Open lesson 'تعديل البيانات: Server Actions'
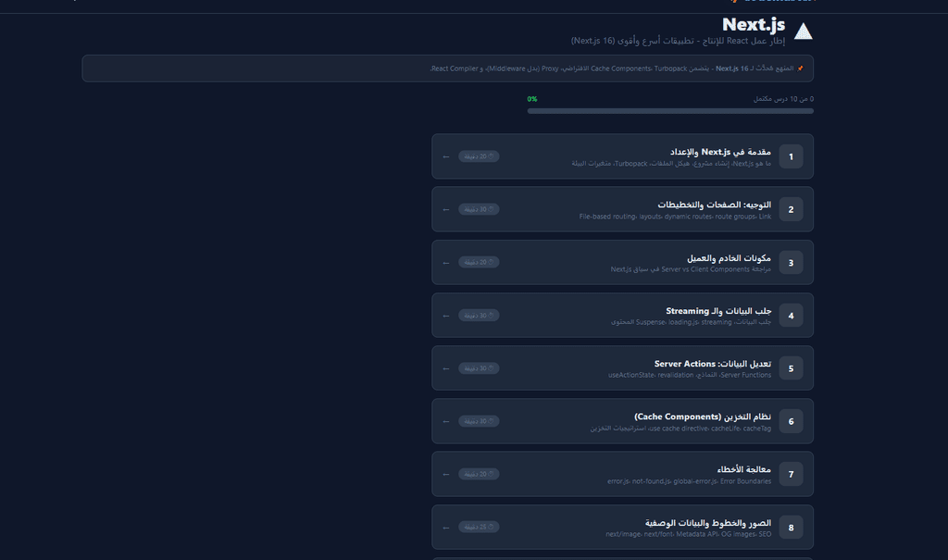The height and width of the screenshot is (560, 948). 623,368
